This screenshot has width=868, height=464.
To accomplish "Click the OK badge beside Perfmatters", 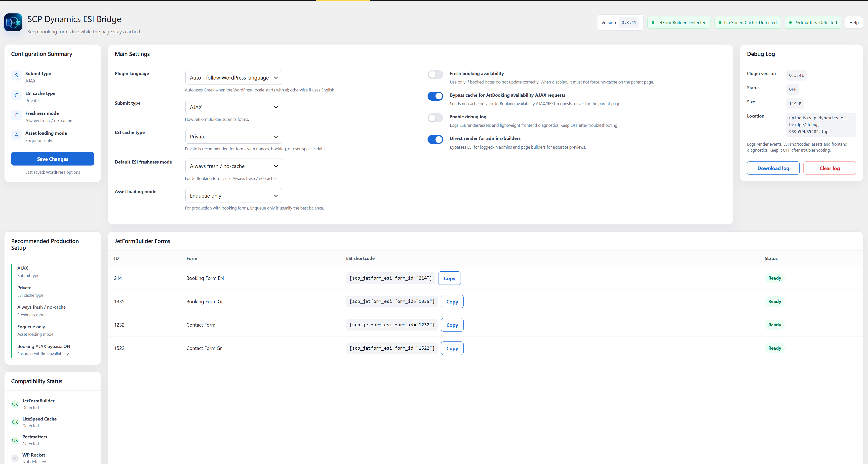I will coord(15,440).
